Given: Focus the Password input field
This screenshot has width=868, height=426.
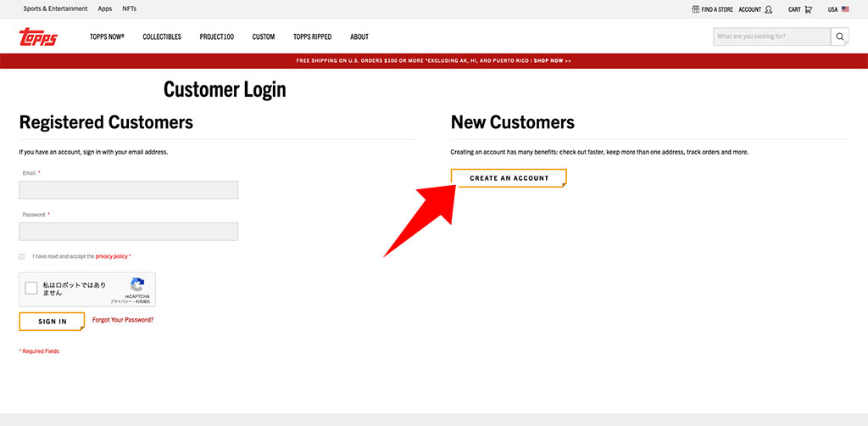Looking at the screenshot, I should pos(129,232).
